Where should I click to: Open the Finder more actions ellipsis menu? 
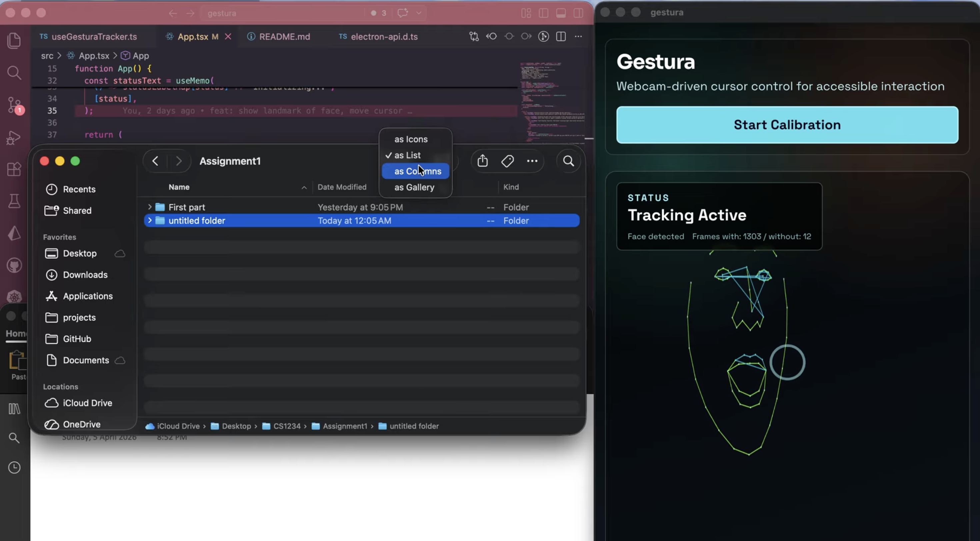(x=532, y=161)
